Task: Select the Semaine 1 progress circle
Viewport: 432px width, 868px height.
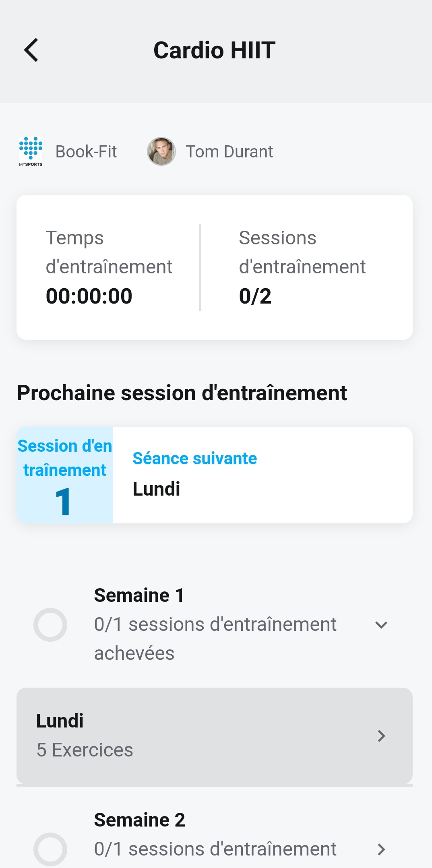Action: click(x=50, y=624)
